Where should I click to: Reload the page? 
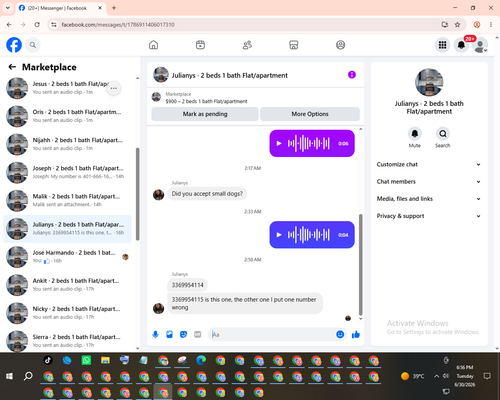[37, 25]
